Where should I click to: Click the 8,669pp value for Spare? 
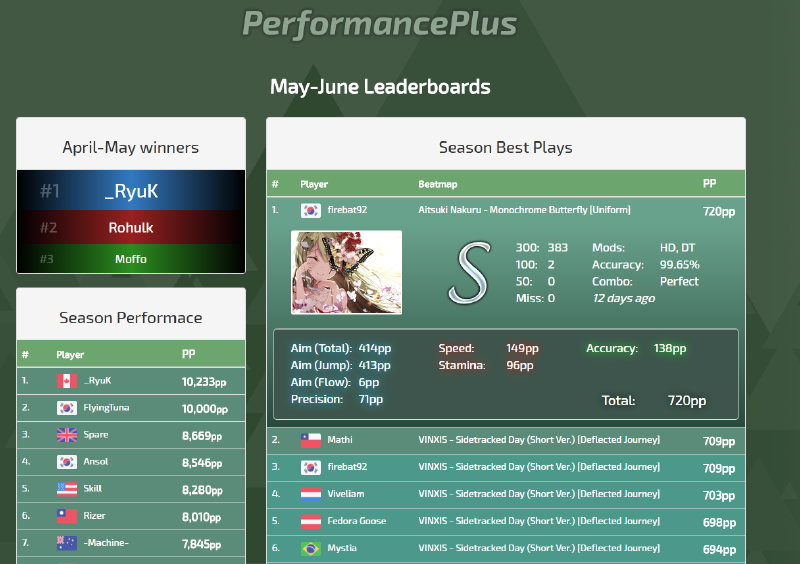(202, 436)
